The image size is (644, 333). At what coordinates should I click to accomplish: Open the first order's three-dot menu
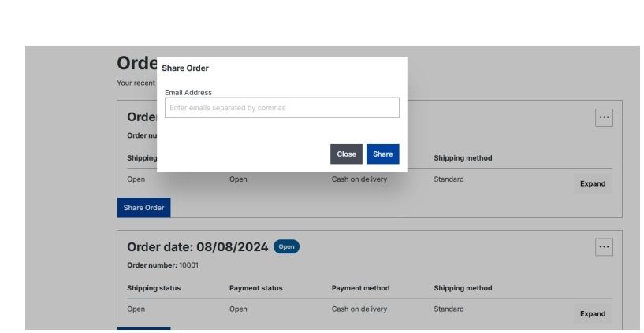pyautogui.click(x=604, y=117)
